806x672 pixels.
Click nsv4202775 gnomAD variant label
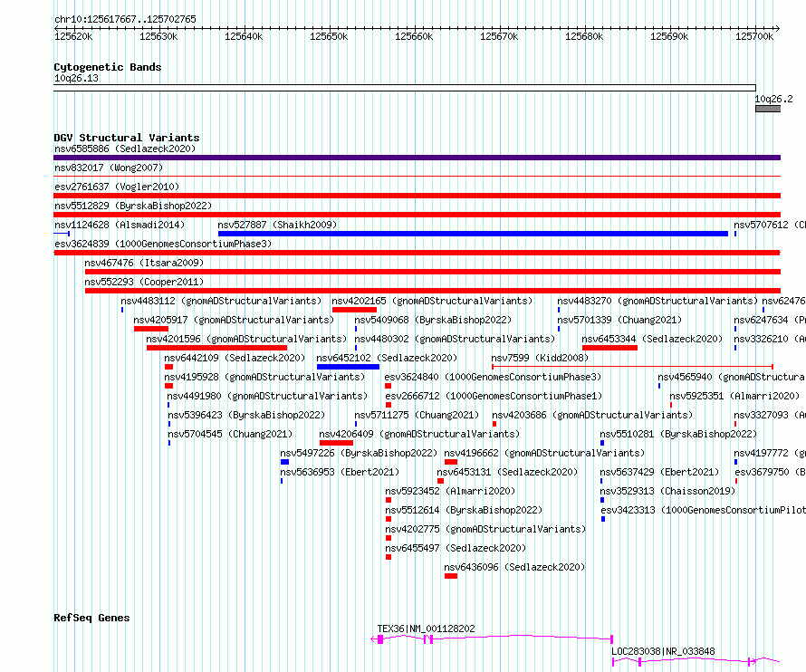pyautogui.click(x=485, y=529)
